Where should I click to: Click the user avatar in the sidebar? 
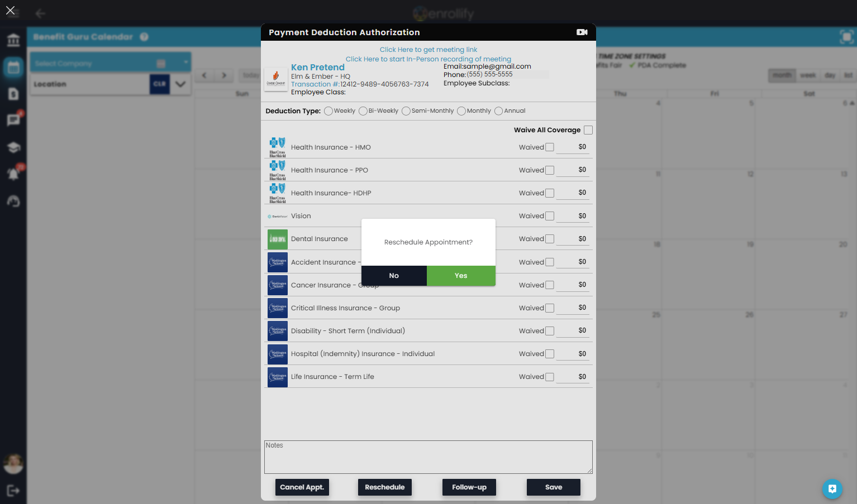pos(13,463)
